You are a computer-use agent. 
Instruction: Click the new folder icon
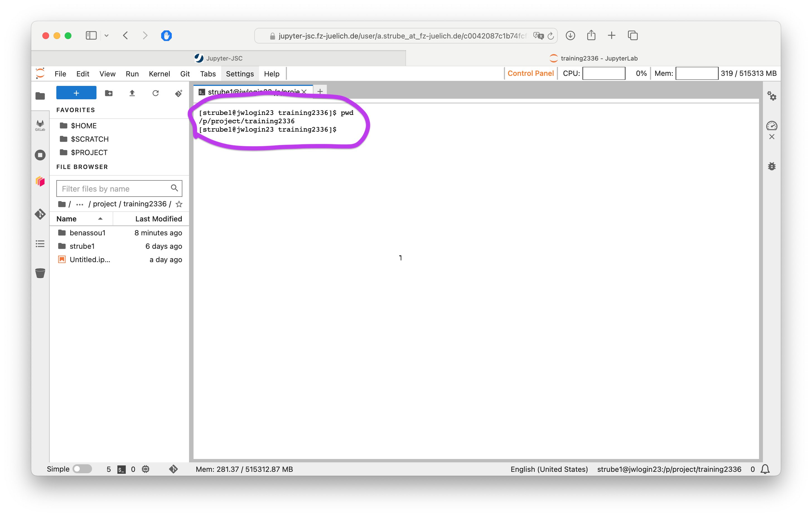click(x=108, y=93)
